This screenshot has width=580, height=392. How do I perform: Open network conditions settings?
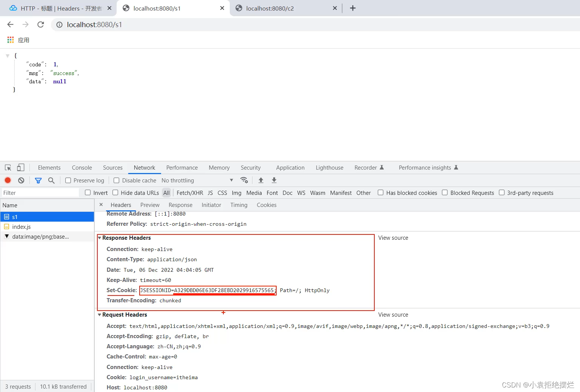click(x=244, y=180)
